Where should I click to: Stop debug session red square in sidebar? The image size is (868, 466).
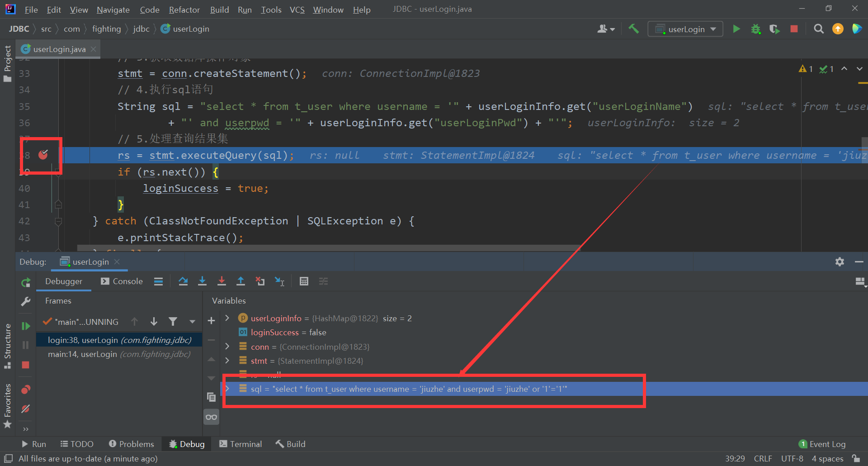coord(26,365)
